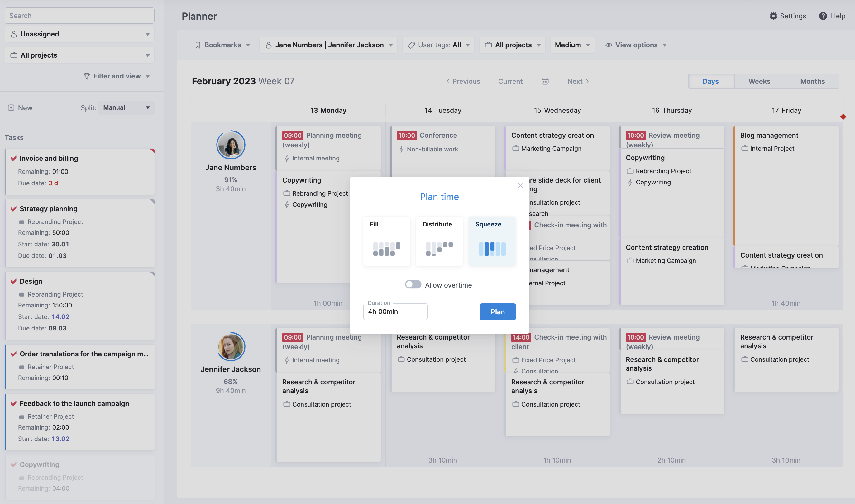The image size is (855, 504).
Task: Select the Squeeze planning mode icon
Action: 492,248
